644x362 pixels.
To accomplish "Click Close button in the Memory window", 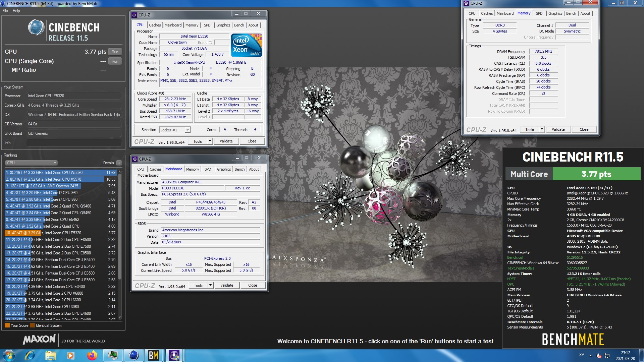I will click(584, 129).
